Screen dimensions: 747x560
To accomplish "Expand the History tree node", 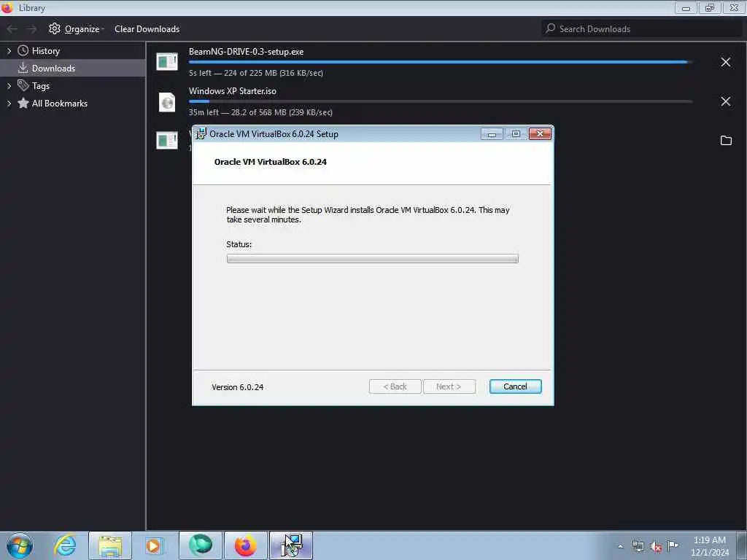I will (x=9, y=51).
